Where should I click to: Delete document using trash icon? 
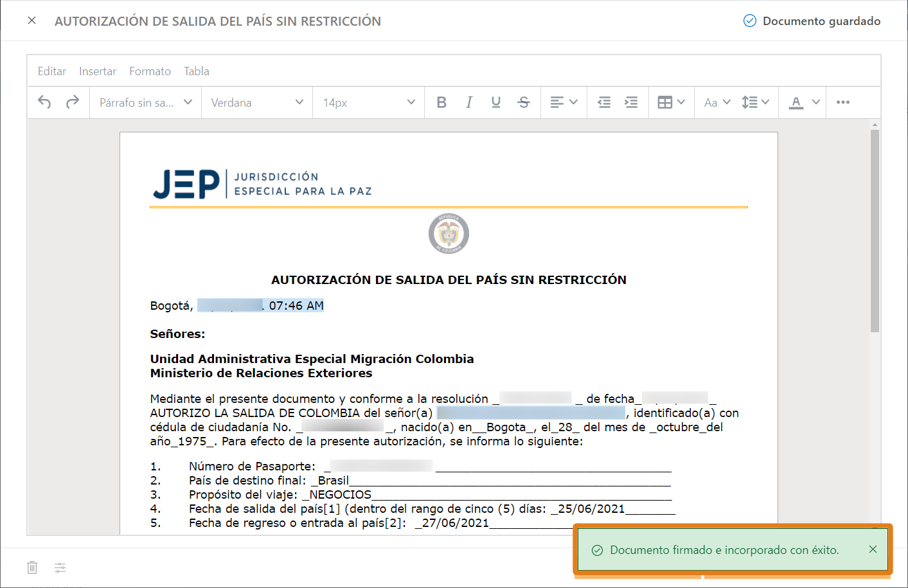[x=32, y=567]
